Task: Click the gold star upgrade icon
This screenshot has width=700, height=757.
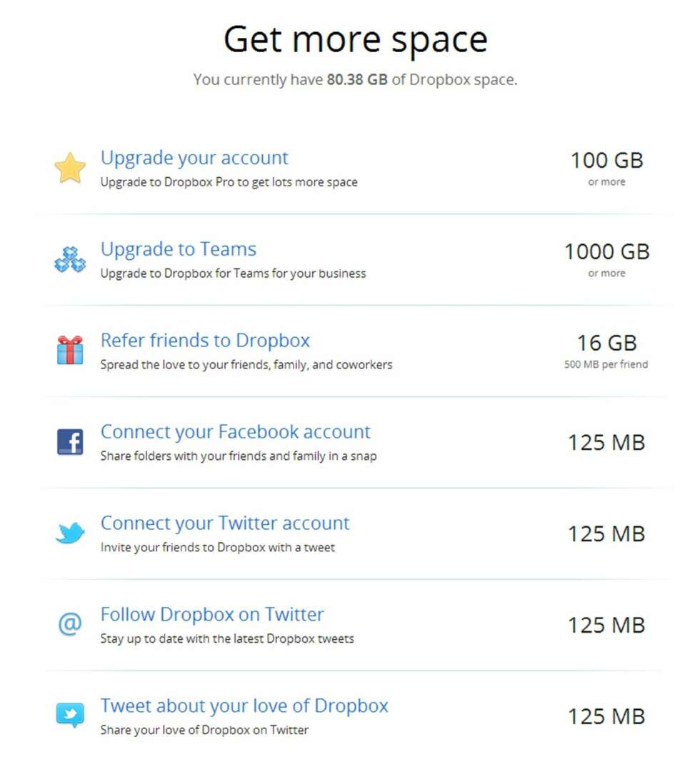Action: point(70,168)
